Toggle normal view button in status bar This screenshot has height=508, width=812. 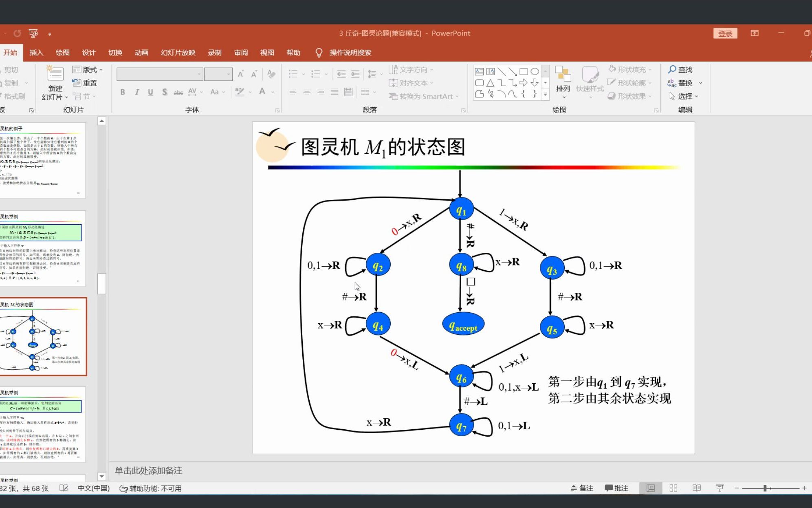651,488
